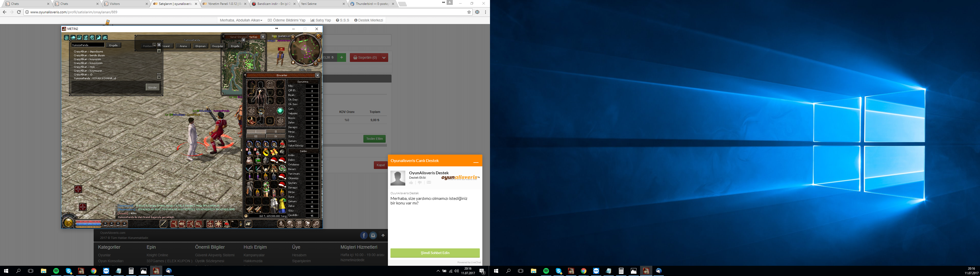Zoom in with the minimap plus button
This screenshot has height=276, width=980.
tap(316, 64)
